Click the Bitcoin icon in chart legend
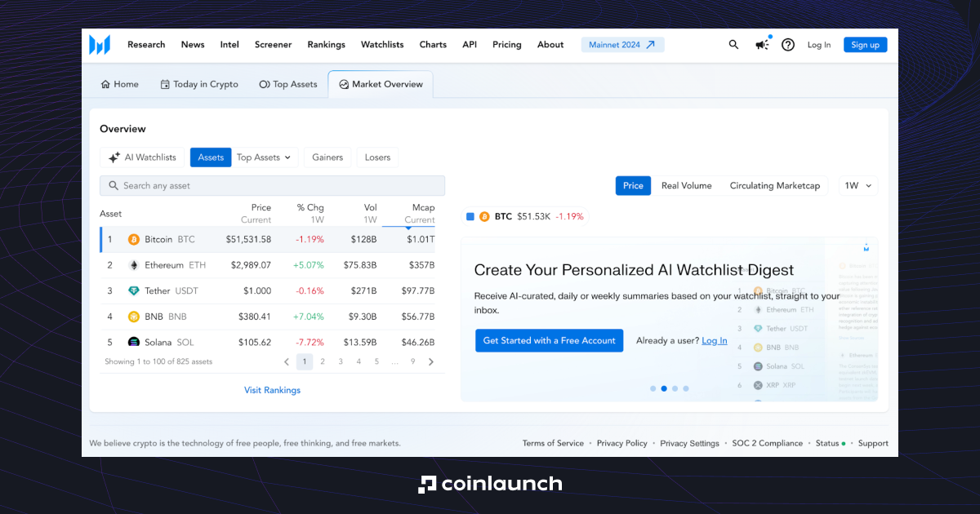Viewport: 980px width, 514px height. coord(484,216)
